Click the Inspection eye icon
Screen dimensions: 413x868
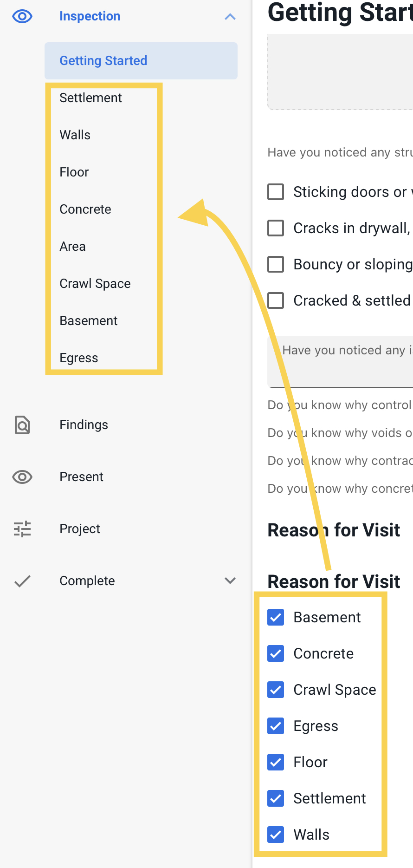[22, 17]
